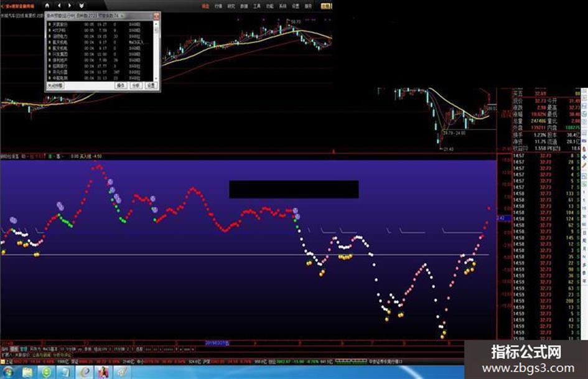The height and width of the screenshot is (379, 588).
Task: Select the 模板 tab at bottom left
Action: click(14, 349)
